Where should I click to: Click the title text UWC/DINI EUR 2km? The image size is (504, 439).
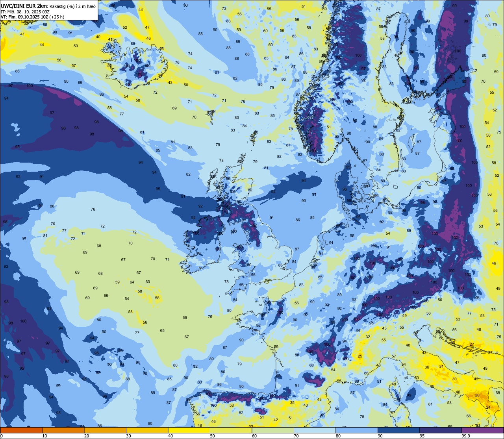tap(24, 6)
